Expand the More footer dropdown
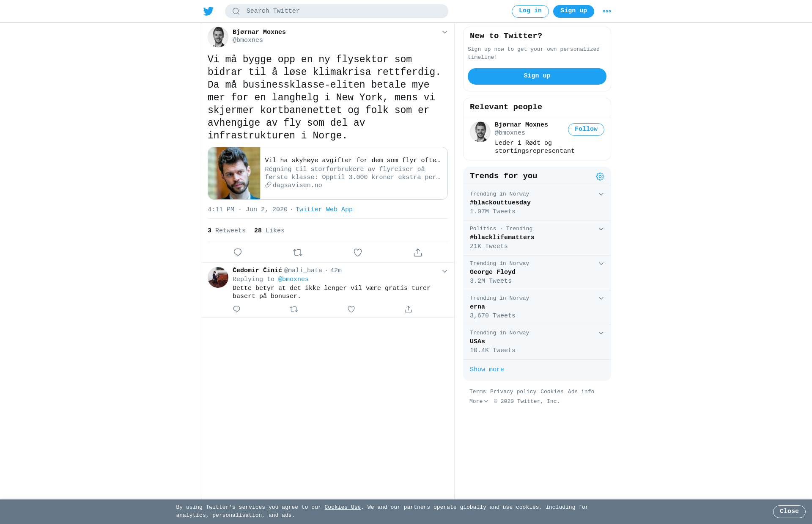Screen dimensions: 812x524 [x=479, y=402]
